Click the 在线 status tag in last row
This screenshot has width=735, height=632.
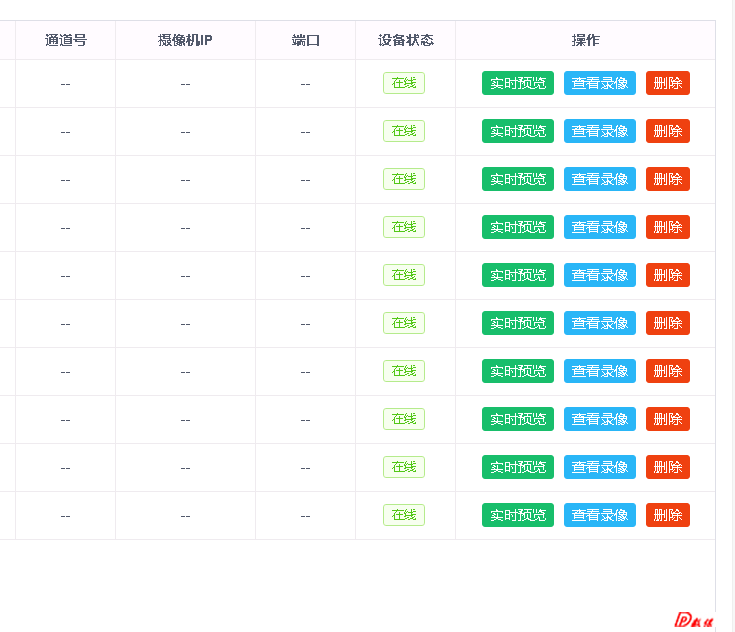pos(404,515)
